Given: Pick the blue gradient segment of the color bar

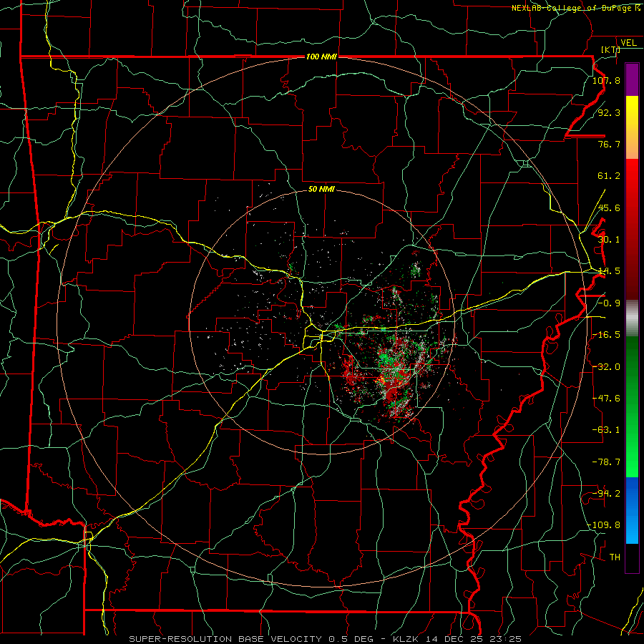Looking at the screenshot, I should tap(632, 510).
